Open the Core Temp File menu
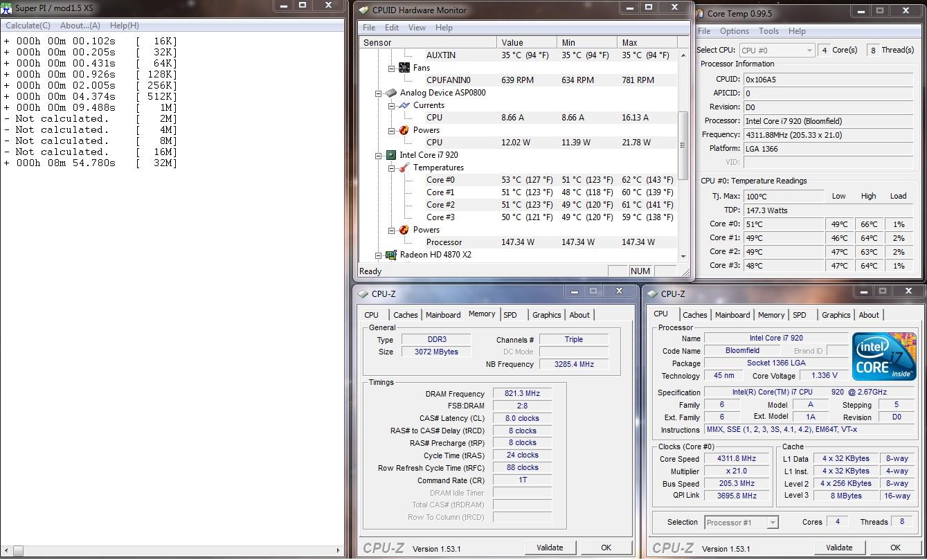This screenshot has height=560, width=927. click(704, 31)
